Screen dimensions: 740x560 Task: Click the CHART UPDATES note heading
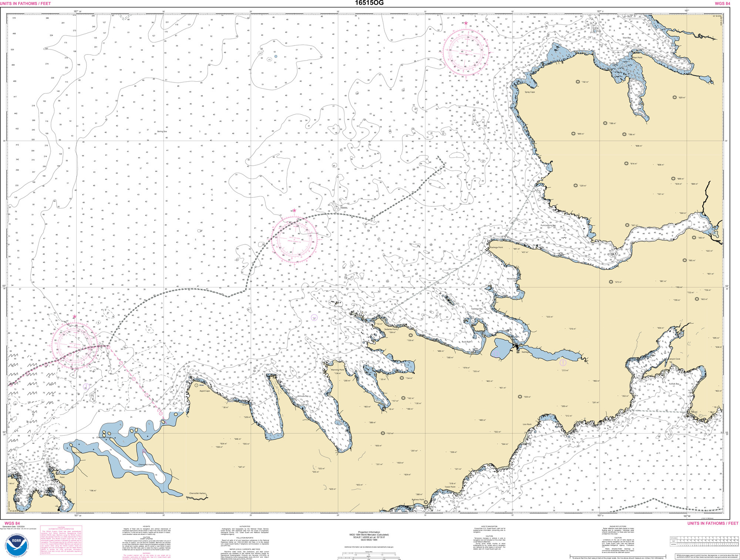pyautogui.click(x=147, y=539)
